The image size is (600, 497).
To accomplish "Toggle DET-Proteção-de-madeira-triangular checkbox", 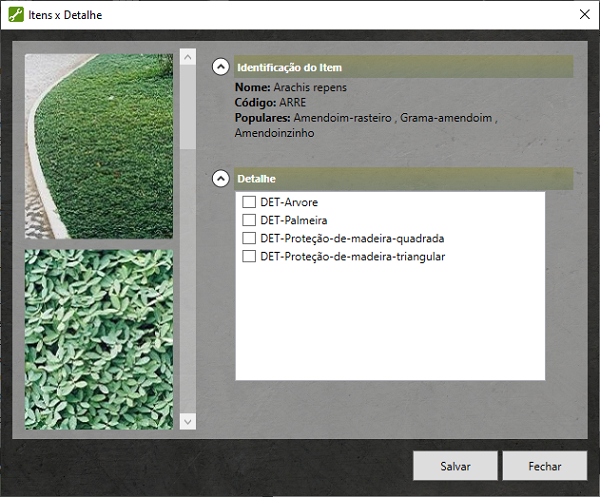I will coord(249,257).
